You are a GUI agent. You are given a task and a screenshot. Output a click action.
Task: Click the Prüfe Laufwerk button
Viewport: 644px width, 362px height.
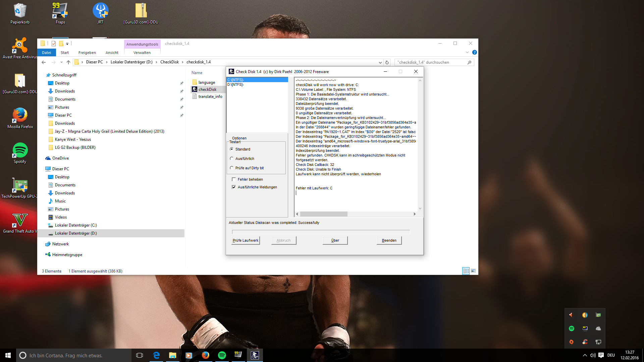246,240
